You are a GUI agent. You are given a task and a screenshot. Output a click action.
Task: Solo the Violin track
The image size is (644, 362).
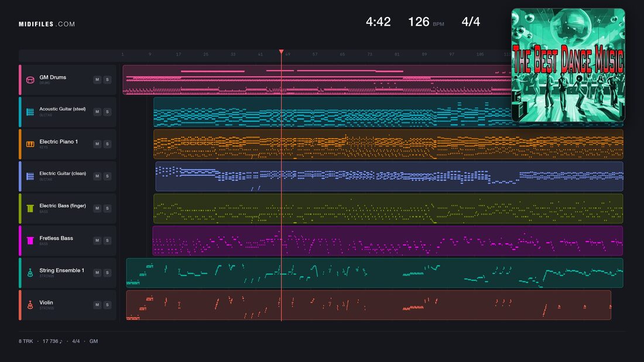pos(107,305)
